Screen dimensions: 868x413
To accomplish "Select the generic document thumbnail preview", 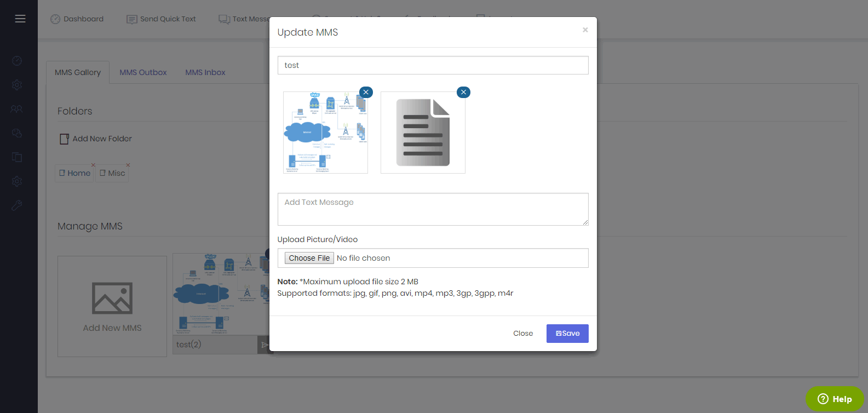I will click(423, 133).
